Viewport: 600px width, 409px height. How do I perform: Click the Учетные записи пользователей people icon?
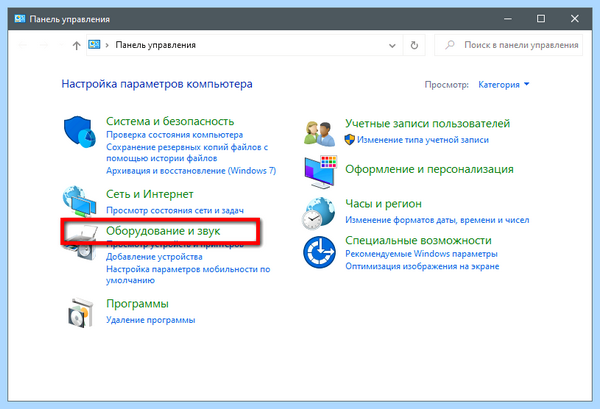(320, 133)
